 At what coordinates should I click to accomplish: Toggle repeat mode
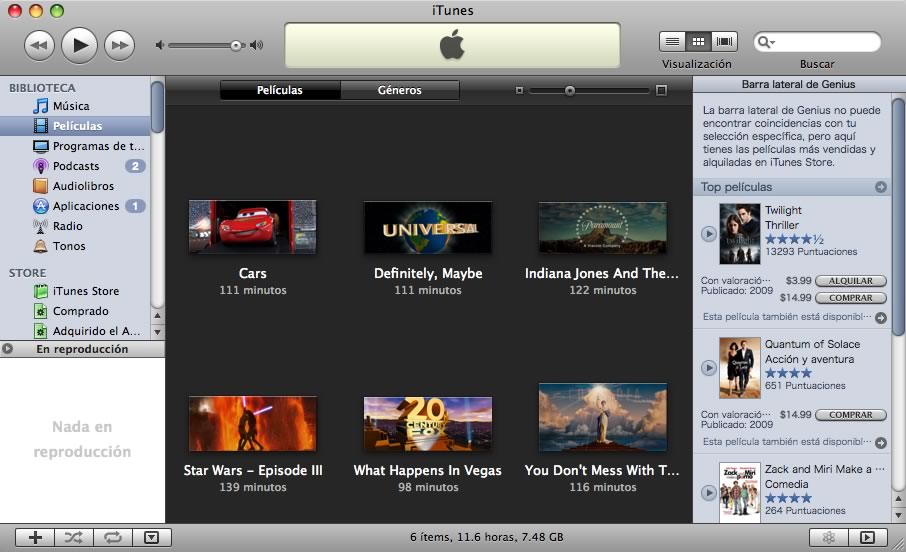[x=113, y=538]
